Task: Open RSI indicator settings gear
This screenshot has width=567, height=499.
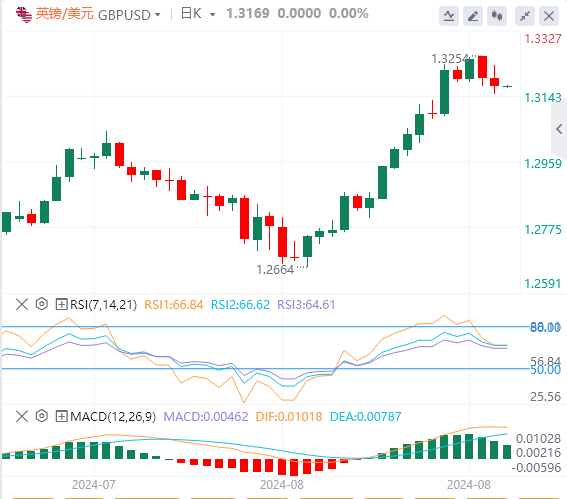Action: pyautogui.click(x=42, y=304)
